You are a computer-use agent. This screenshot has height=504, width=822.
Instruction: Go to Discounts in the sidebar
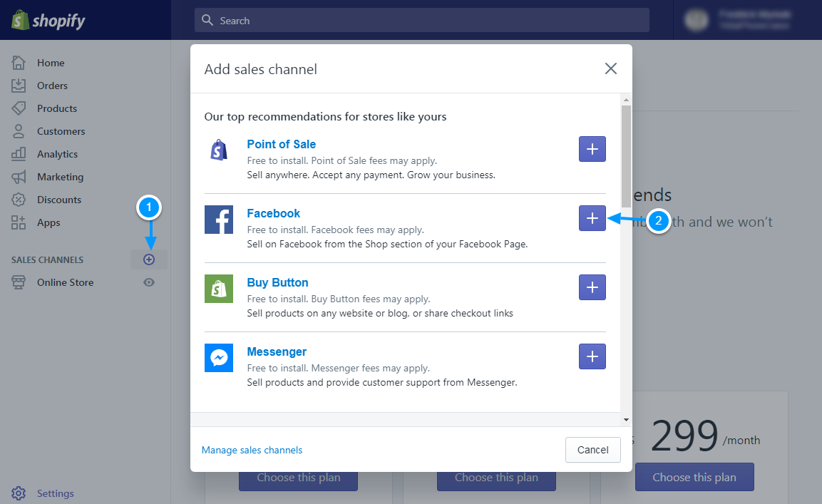[59, 200]
